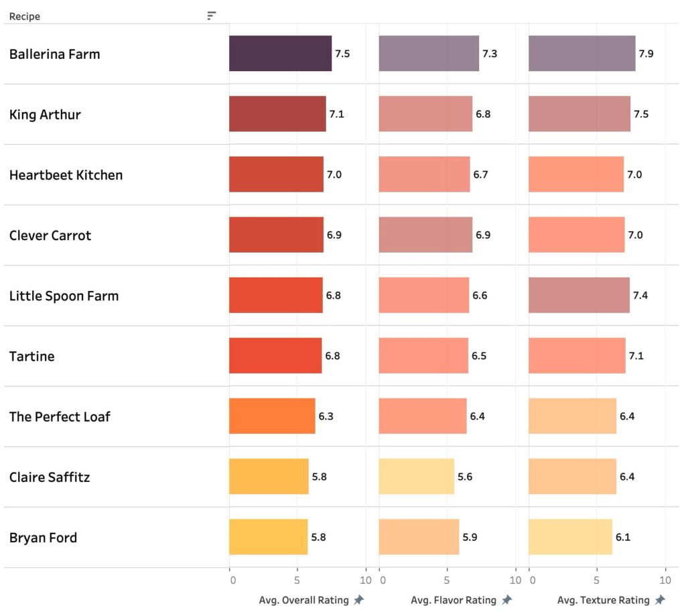Select Tartine texture rating bar
686x616 pixels.
tap(577, 356)
